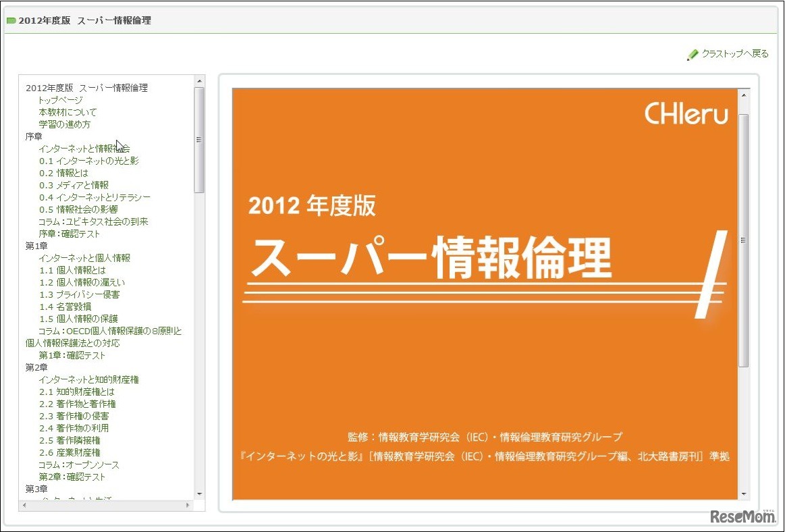Open 0.1 インターネットの光と影
Image resolution: width=785 pixels, height=532 pixels.
click(x=90, y=160)
